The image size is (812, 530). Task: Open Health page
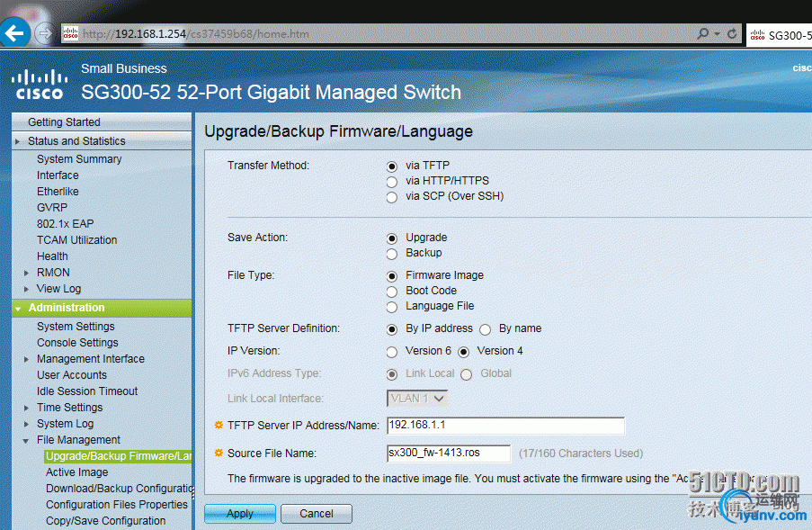click(52, 256)
